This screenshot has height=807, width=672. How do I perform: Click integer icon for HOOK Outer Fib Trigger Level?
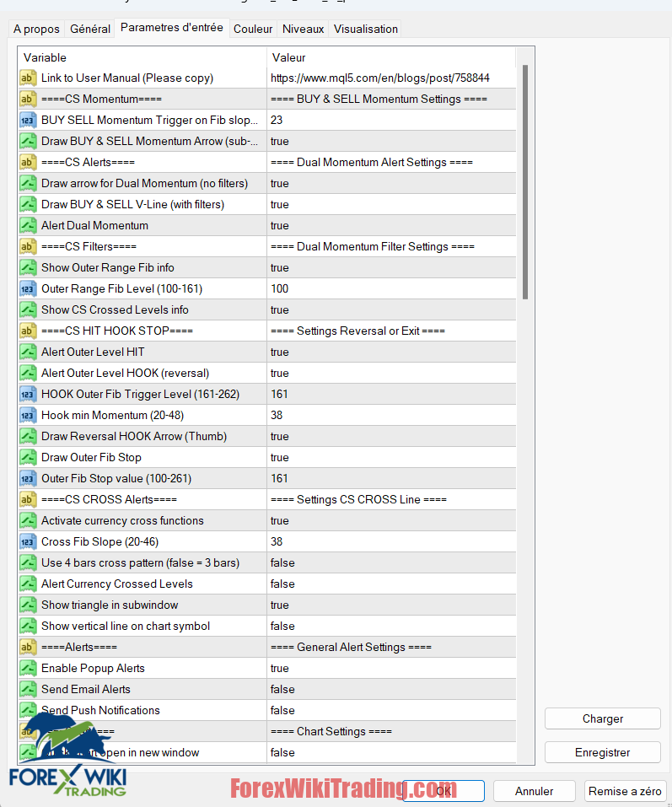[x=28, y=395]
